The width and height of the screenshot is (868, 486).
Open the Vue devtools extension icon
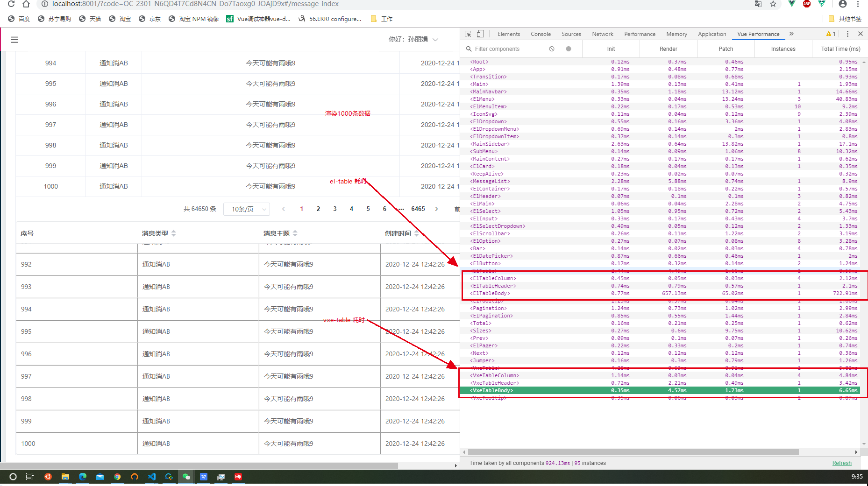[x=791, y=4]
